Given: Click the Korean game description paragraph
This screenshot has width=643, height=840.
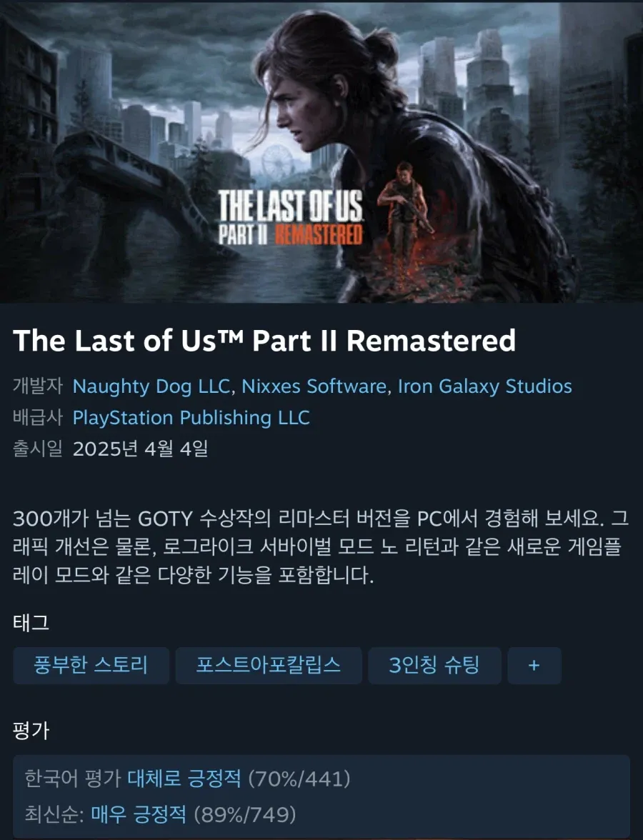Looking at the screenshot, I should coord(320,546).
